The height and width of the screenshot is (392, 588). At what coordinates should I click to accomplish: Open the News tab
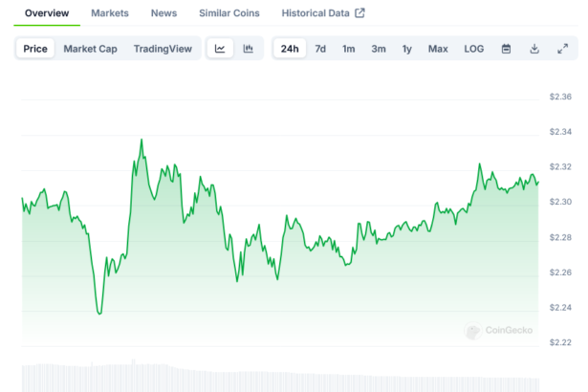pos(163,13)
